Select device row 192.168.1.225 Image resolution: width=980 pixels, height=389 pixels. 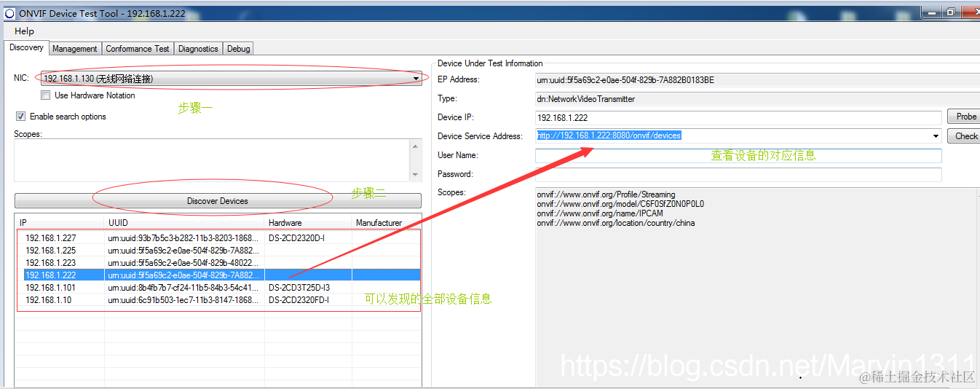click(x=218, y=250)
